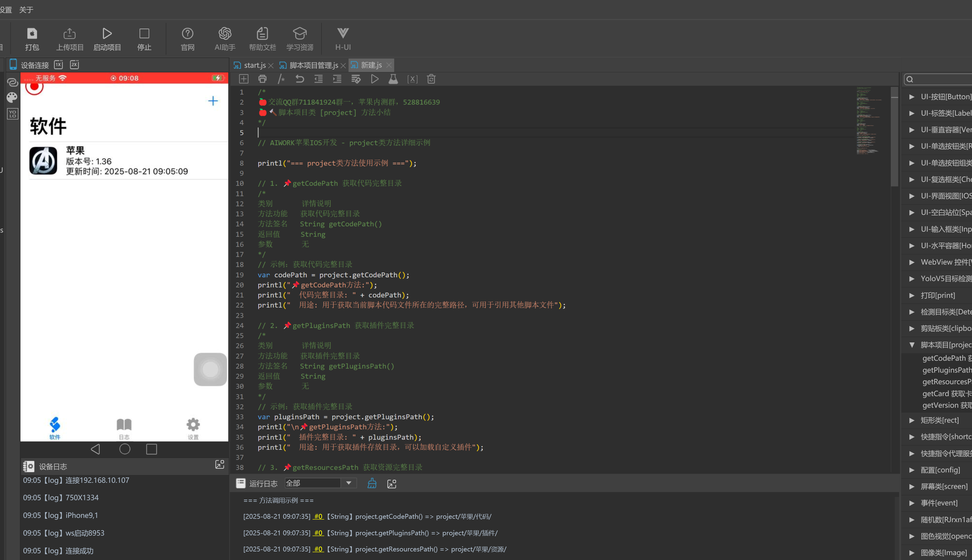Click the device recent apps square button
Image resolution: width=972 pixels, height=560 pixels.
(x=151, y=449)
